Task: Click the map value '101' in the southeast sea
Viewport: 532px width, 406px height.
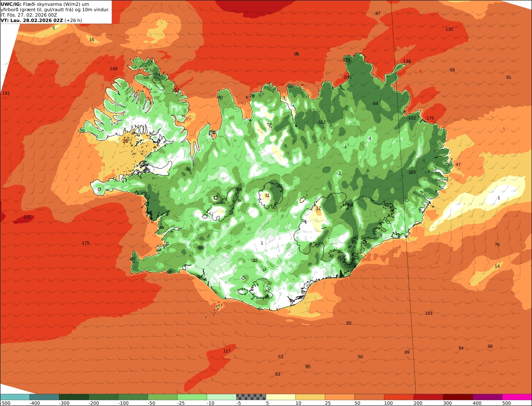Action: 429,313
